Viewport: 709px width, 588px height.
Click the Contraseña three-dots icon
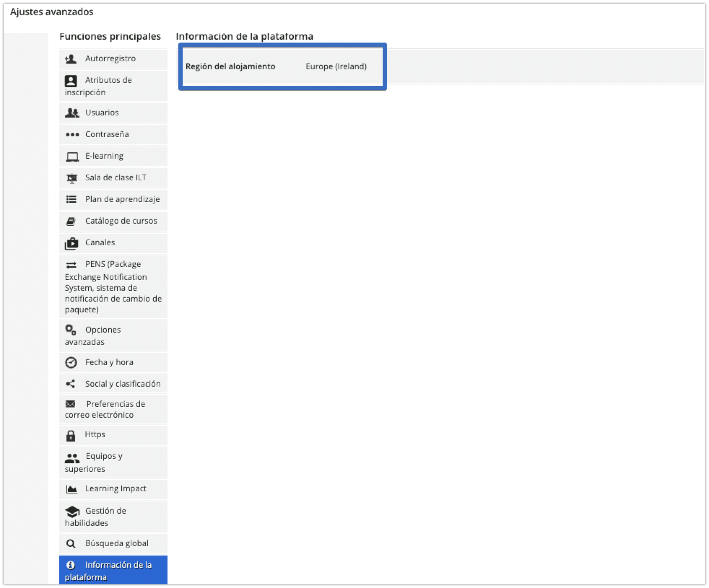click(x=72, y=135)
